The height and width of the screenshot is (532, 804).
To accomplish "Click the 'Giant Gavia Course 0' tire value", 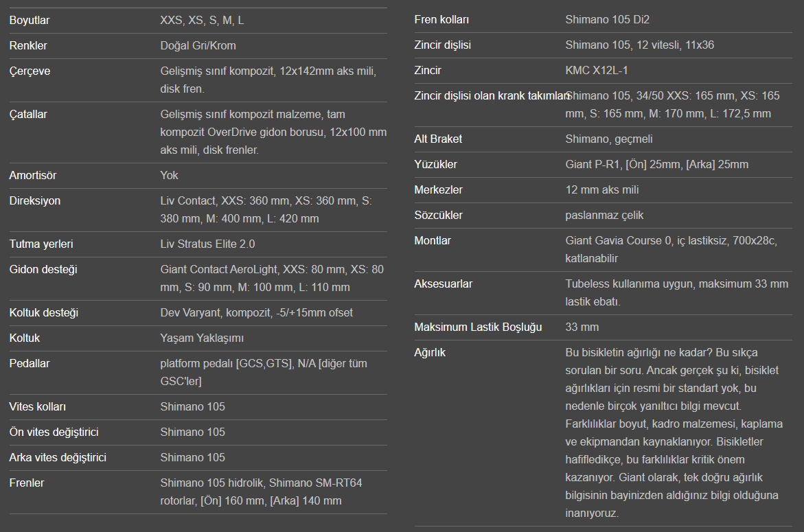I will coord(671,250).
